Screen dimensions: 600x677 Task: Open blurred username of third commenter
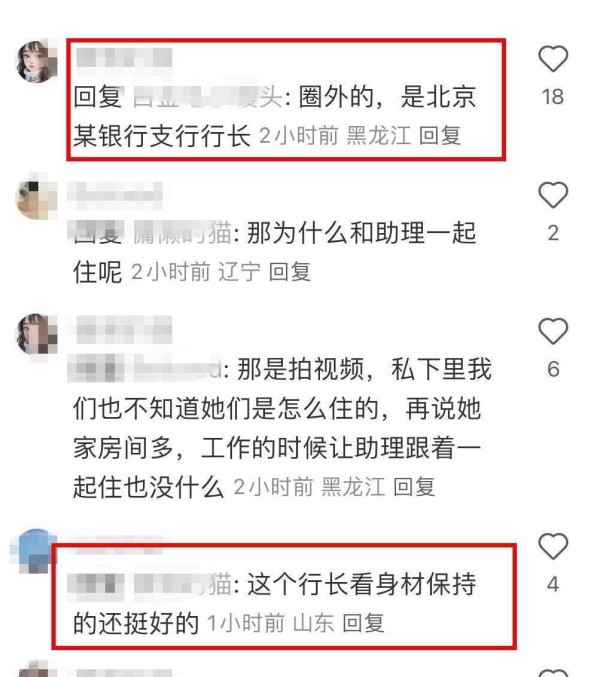coord(124,329)
